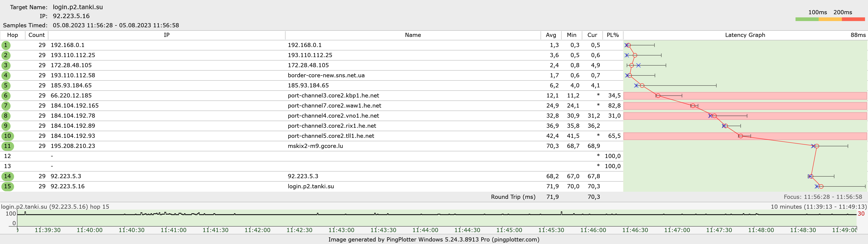Select the Name column header

pyautogui.click(x=412, y=35)
